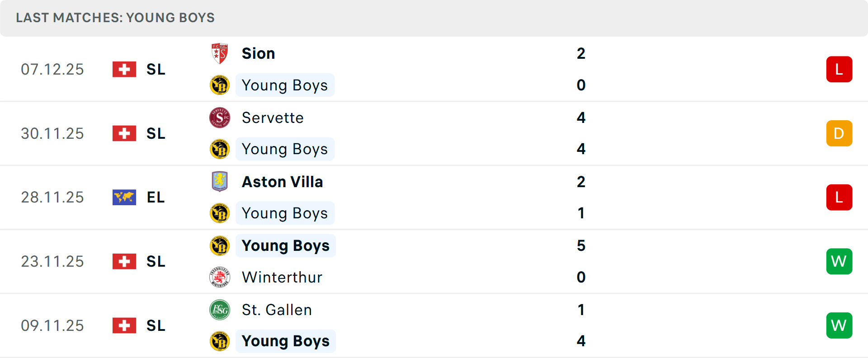Image resolution: width=868 pixels, height=358 pixels.
Task: Click the Servette club crest
Action: [x=220, y=118]
